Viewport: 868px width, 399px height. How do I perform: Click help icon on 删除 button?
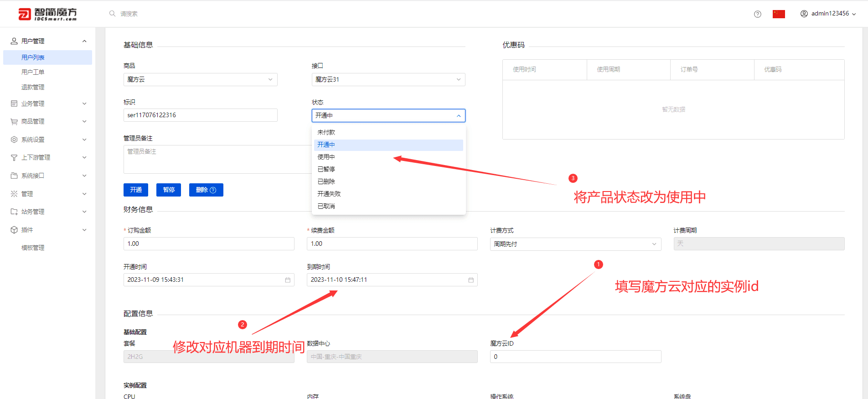click(x=213, y=190)
